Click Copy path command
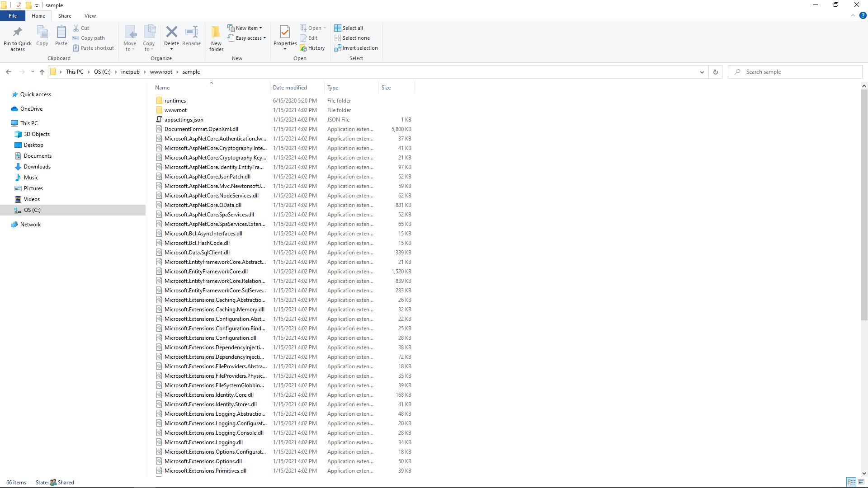This screenshot has width=868, height=488. 89,38
